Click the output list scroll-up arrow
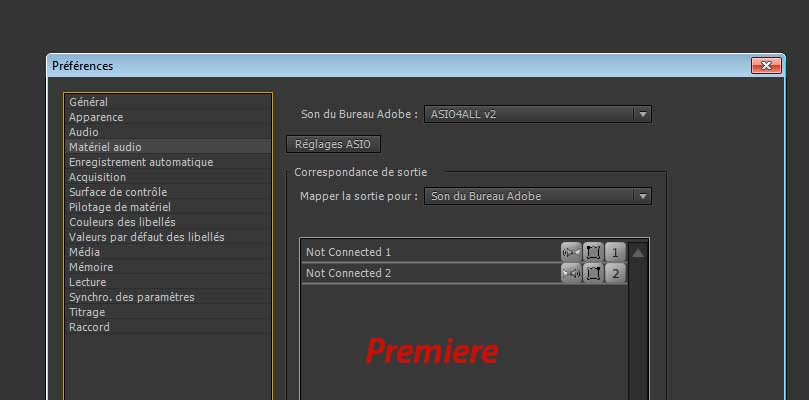The width and height of the screenshot is (809, 400). (x=638, y=253)
